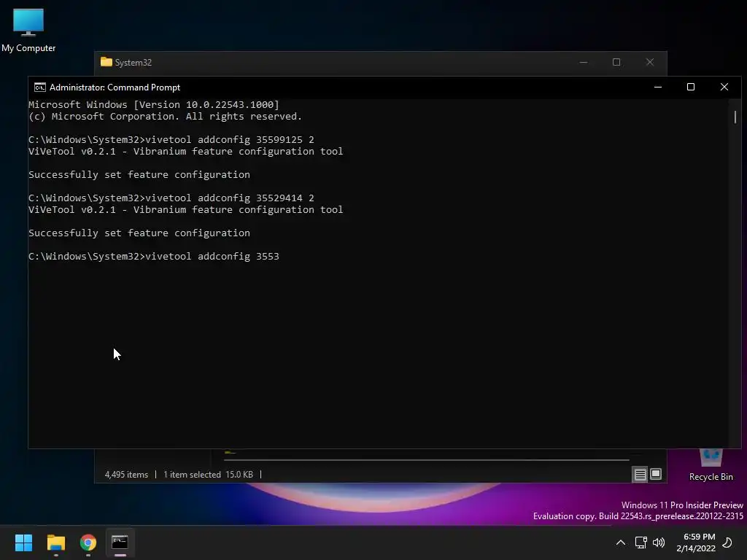Click the System32 folder icon in the title bar

(x=107, y=62)
